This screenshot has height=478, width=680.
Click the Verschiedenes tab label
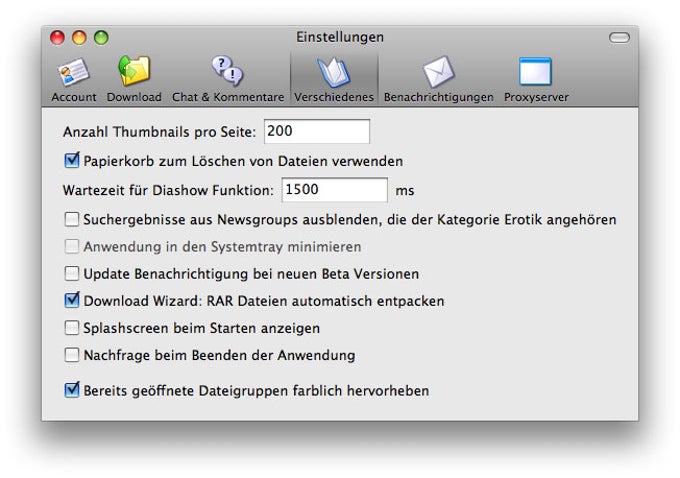click(334, 97)
